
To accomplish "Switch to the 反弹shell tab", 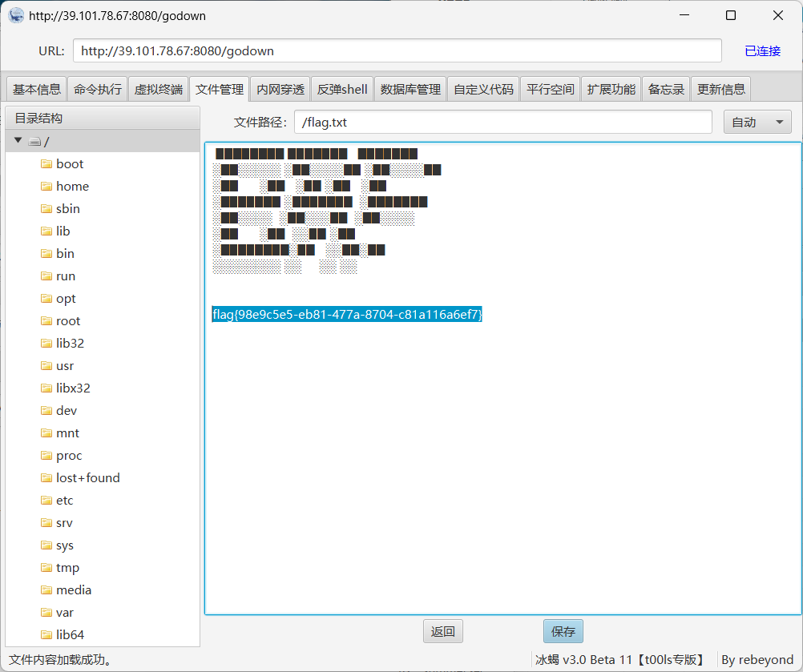I will coord(341,89).
